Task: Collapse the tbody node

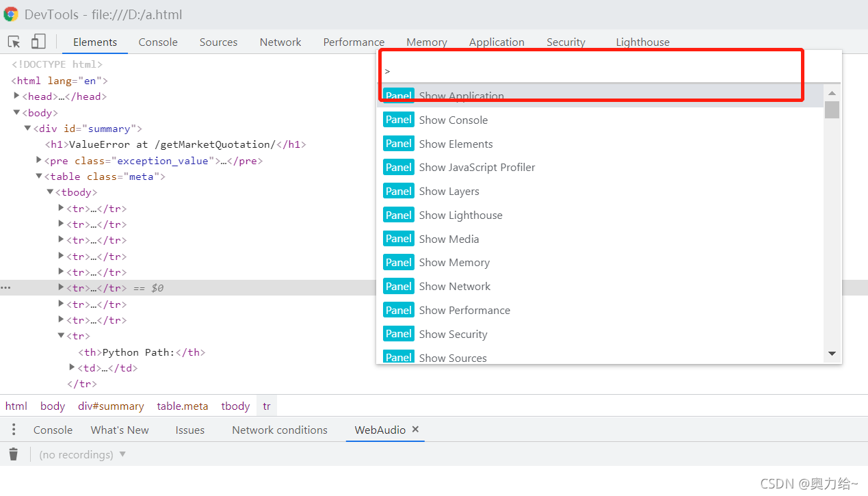Action: [50, 192]
